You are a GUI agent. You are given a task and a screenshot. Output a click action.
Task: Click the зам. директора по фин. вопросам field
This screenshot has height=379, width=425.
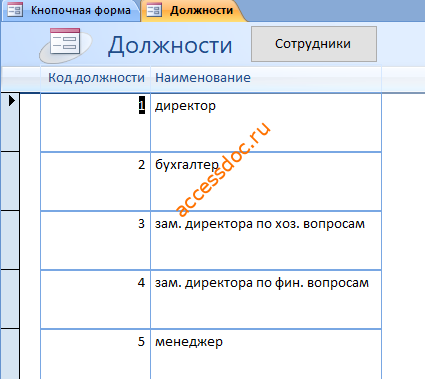point(266,299)
